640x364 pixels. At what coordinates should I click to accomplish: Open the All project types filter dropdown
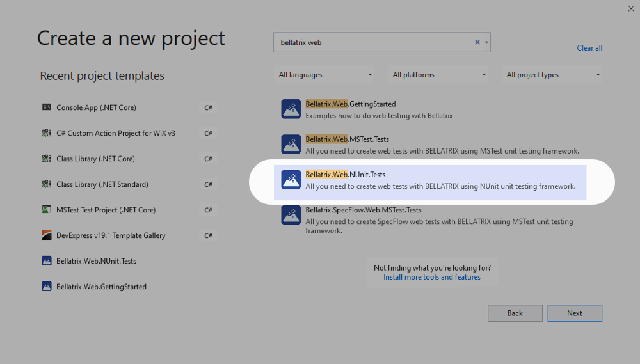click(x=552, y=75)
